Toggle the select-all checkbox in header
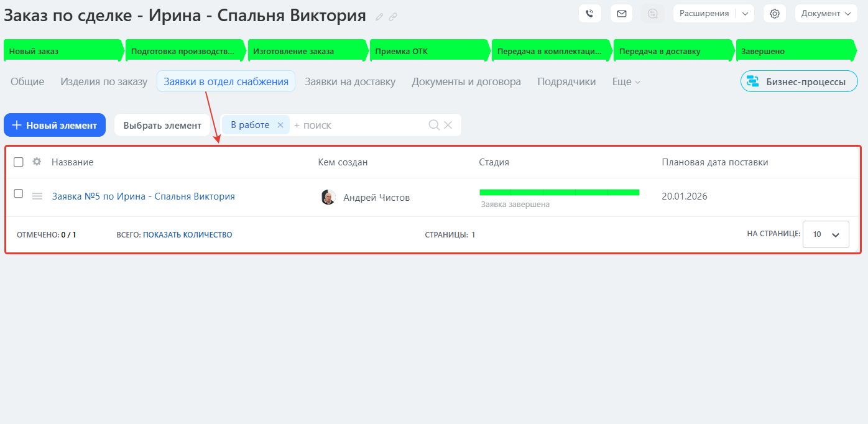The width and height of the screenshot is (868, 424). (19, 162)
